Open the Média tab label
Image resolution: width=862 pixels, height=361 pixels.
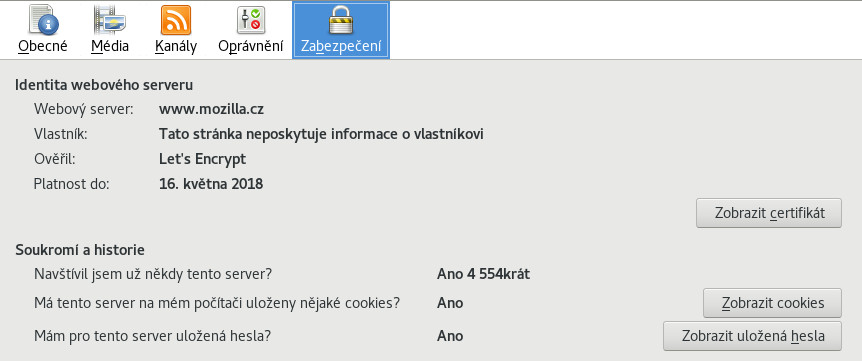tap(110, 46)
